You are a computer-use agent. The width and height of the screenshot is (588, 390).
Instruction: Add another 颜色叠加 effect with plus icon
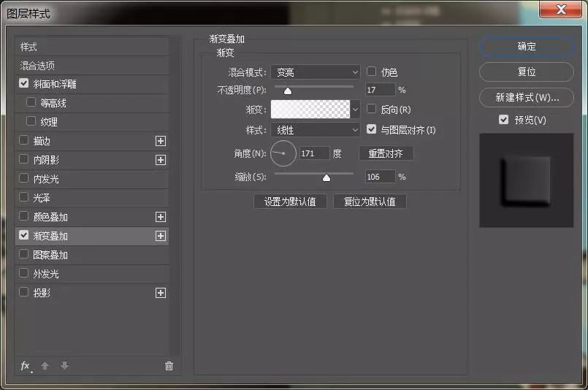click(x=161, y=217)
